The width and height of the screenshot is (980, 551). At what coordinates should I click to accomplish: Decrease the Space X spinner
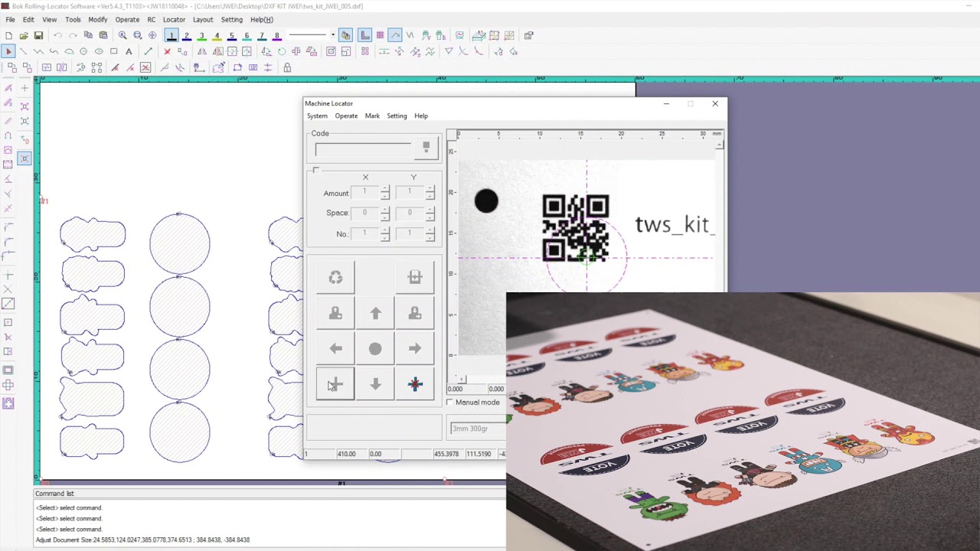pyautogui.click(x=385, y=217)
